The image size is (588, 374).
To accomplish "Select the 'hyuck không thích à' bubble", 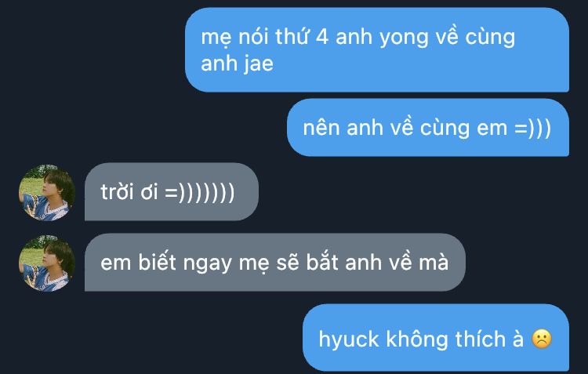I will 436,338.
